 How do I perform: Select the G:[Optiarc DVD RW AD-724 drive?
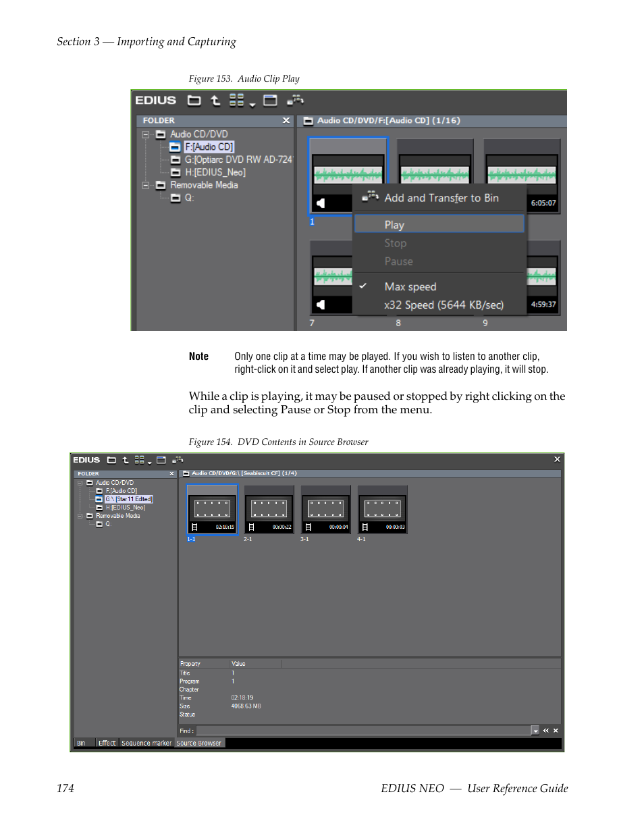click(x=238, y=159)
